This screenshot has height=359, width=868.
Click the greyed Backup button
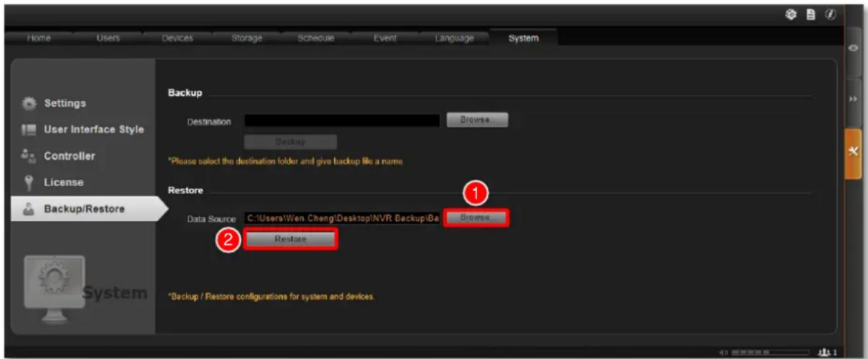[291, 142]
